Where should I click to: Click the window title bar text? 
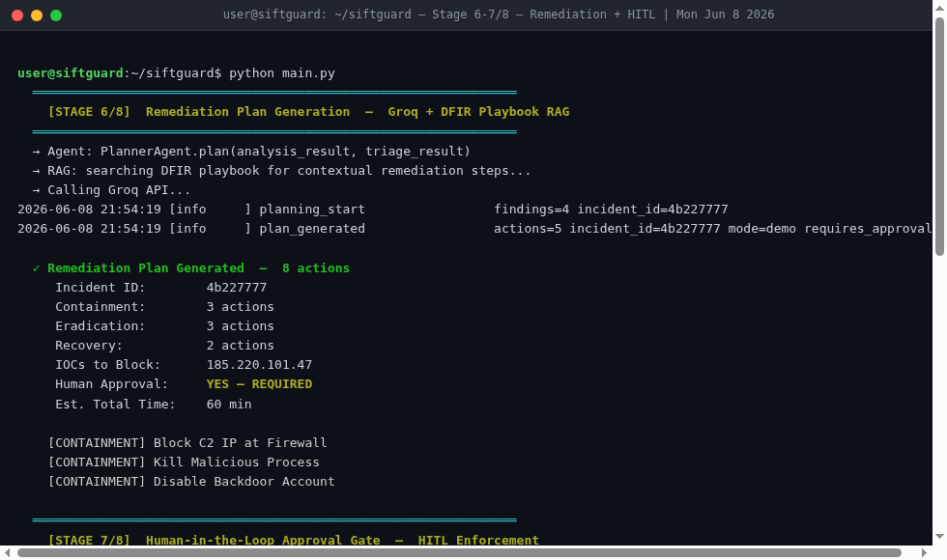499,14
